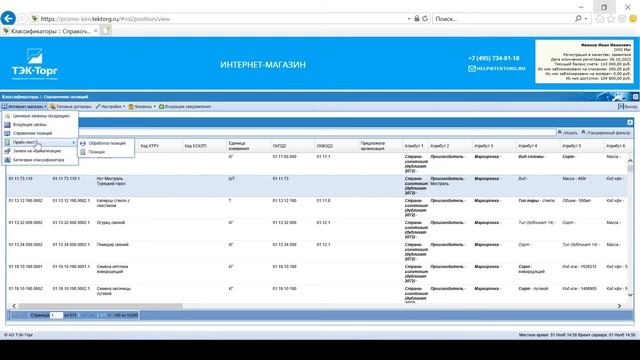
Task: Click the user account info panel in header
Action: [584, 62]
